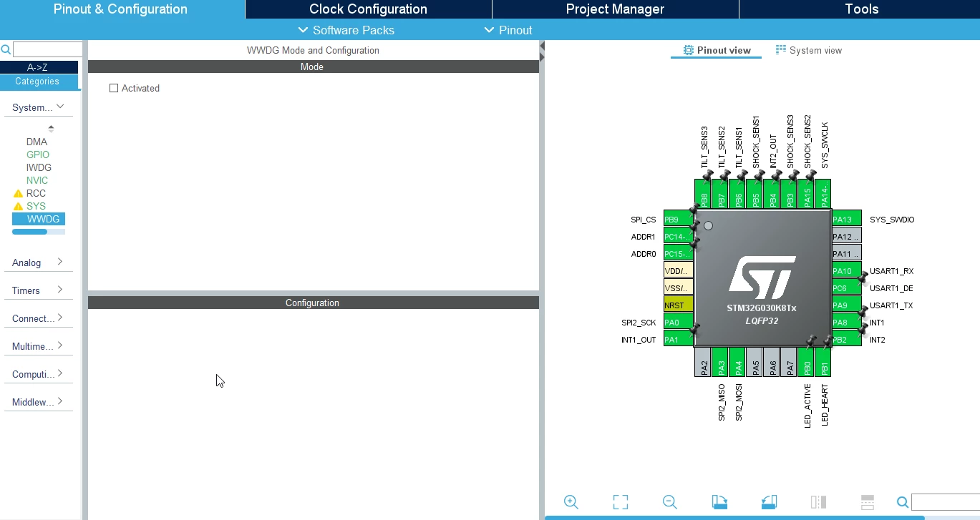980x520 pixels.
Task: Click the sort arrows above DMA
Action: [x=51, y=129]
